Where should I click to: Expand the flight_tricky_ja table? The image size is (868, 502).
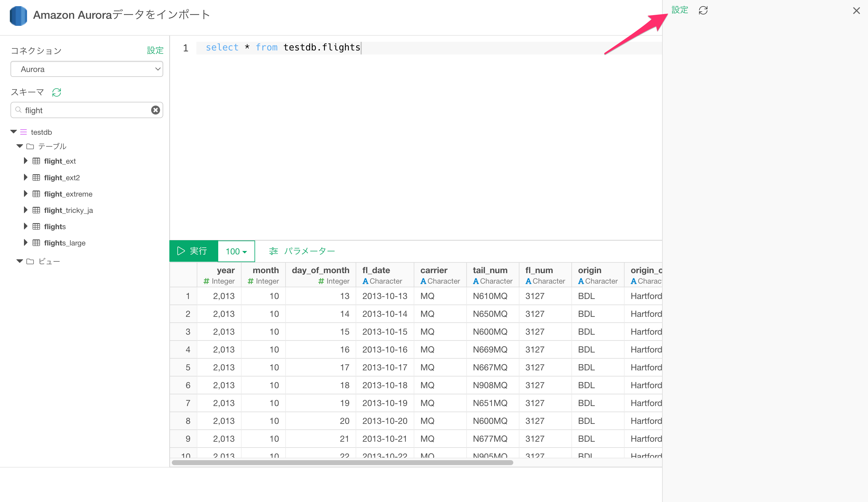pos(26,209)
